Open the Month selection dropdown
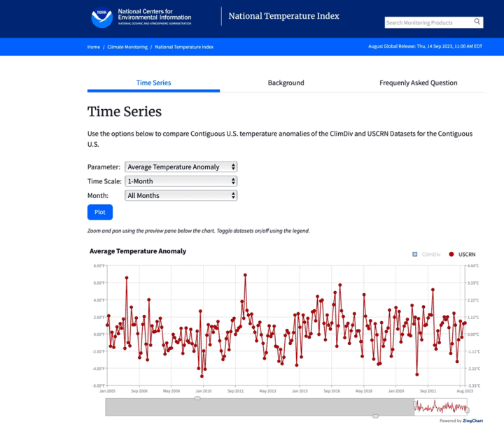This screenshot has width=504, height=424. [x=181, y=196]
